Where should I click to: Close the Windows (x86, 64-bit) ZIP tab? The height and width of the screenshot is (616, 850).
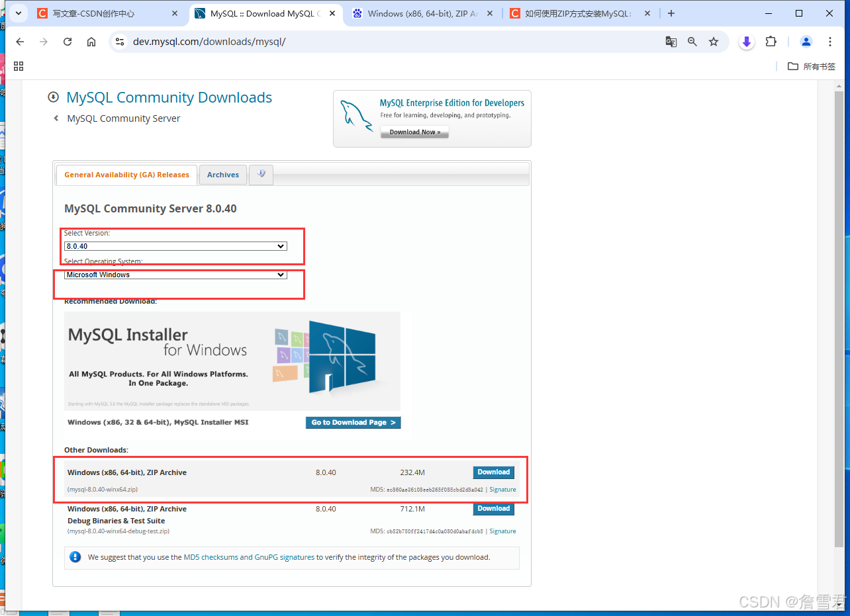(x=491, y=13)
